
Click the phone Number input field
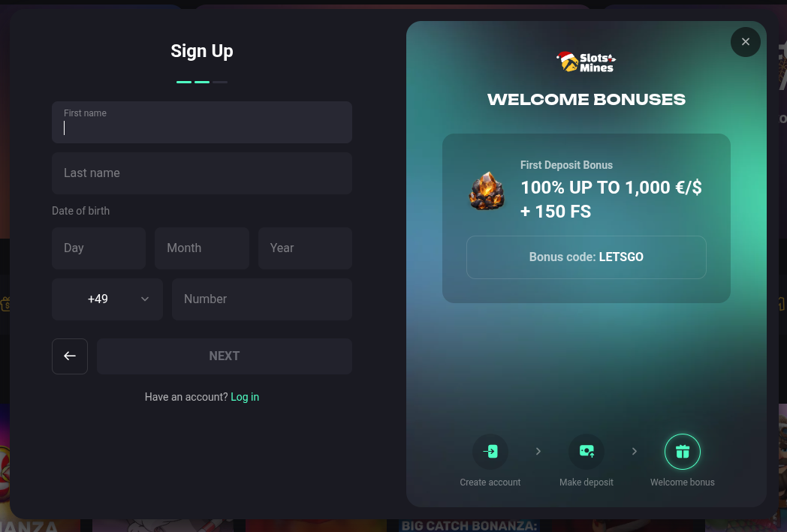pyautogui.click(x=262, y=299)
